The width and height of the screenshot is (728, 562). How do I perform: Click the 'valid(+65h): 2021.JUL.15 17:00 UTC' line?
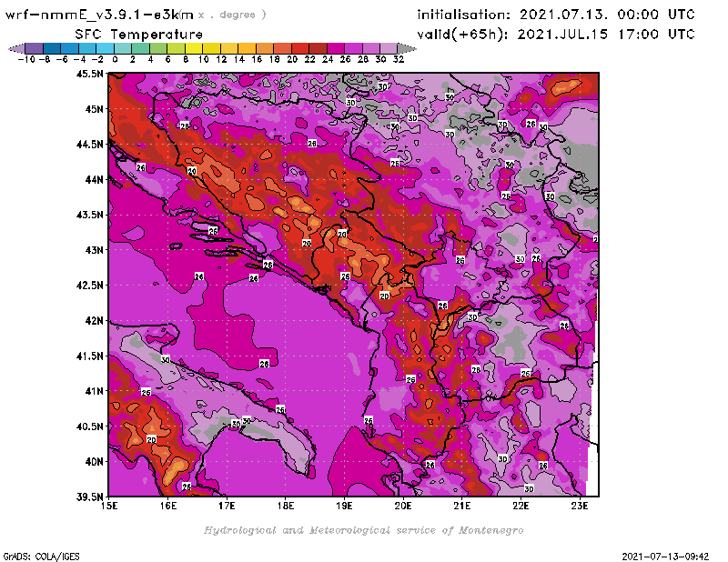556,35
